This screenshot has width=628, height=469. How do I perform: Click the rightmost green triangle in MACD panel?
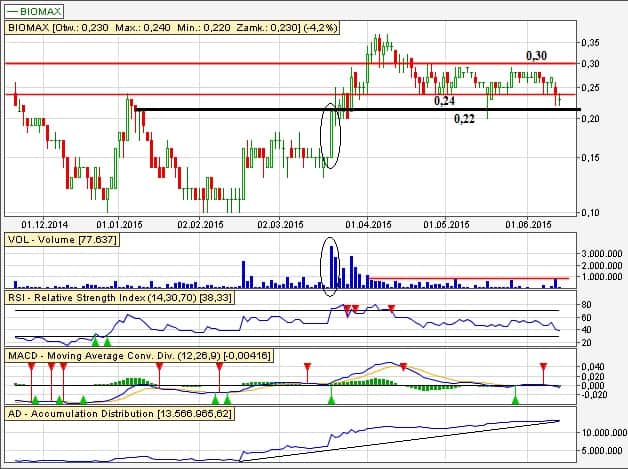[516, 399]
